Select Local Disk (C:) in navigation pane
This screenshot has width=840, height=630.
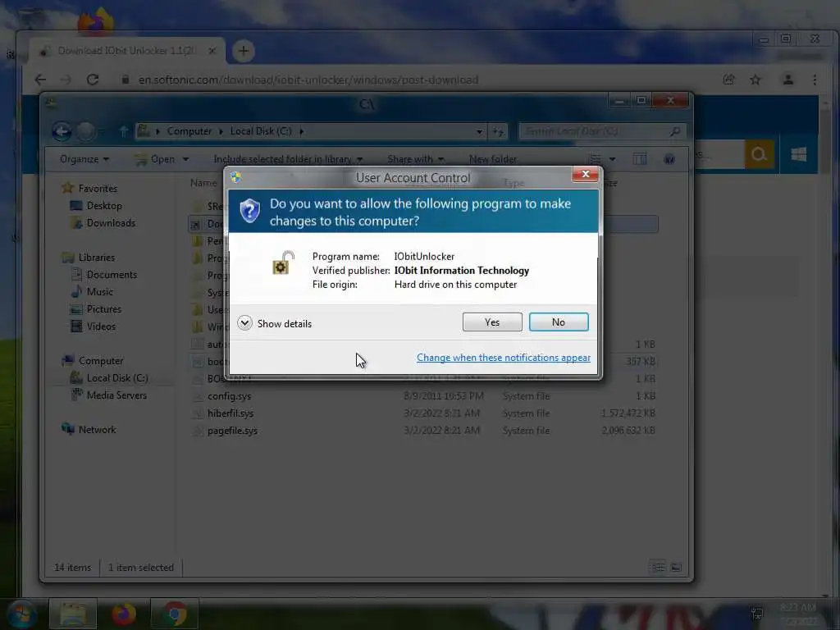click(117, 378)
